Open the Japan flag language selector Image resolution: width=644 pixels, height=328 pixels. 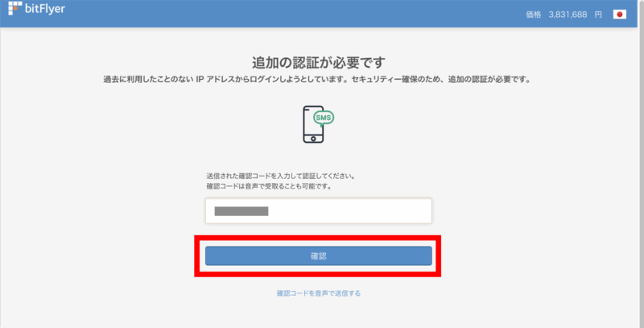(619, 15)
